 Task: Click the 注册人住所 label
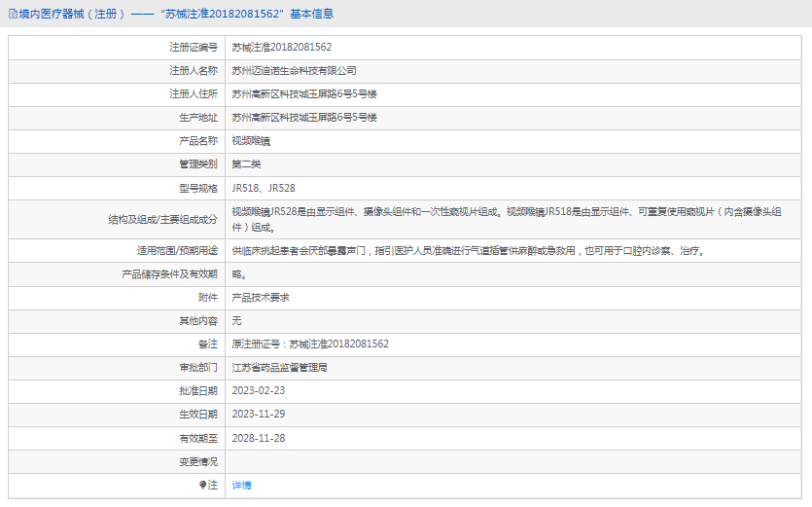[x=194, y=93]
